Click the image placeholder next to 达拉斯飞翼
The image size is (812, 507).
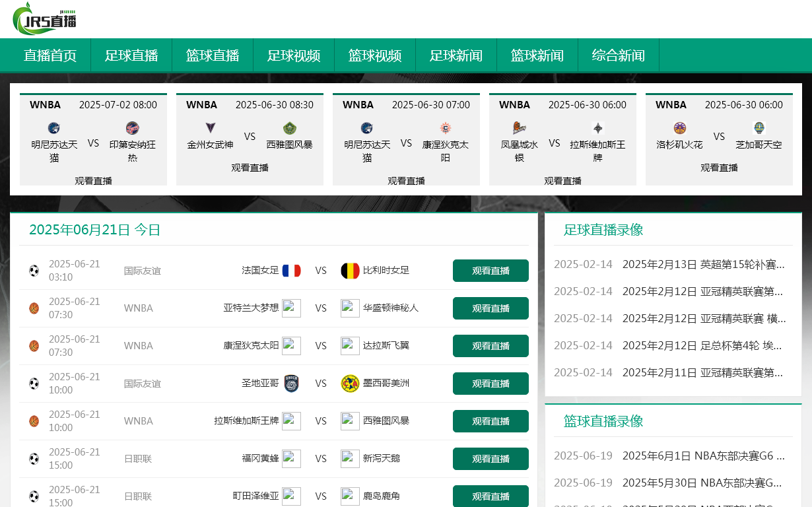350,346
